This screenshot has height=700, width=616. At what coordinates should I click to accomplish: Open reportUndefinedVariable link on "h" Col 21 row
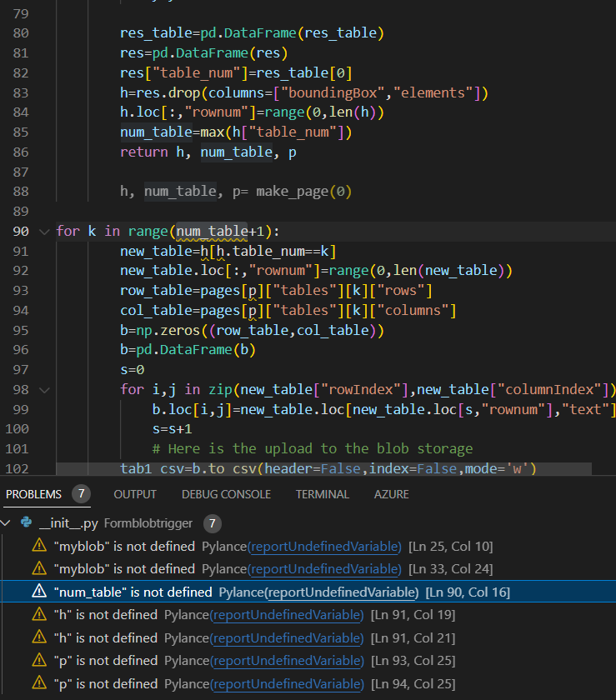click(x=287, y=638)
